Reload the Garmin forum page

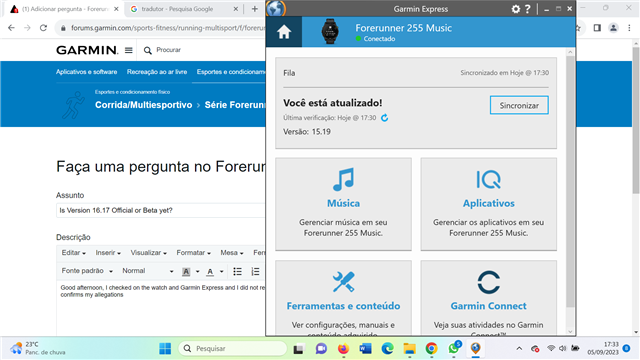tap(43, 28)
